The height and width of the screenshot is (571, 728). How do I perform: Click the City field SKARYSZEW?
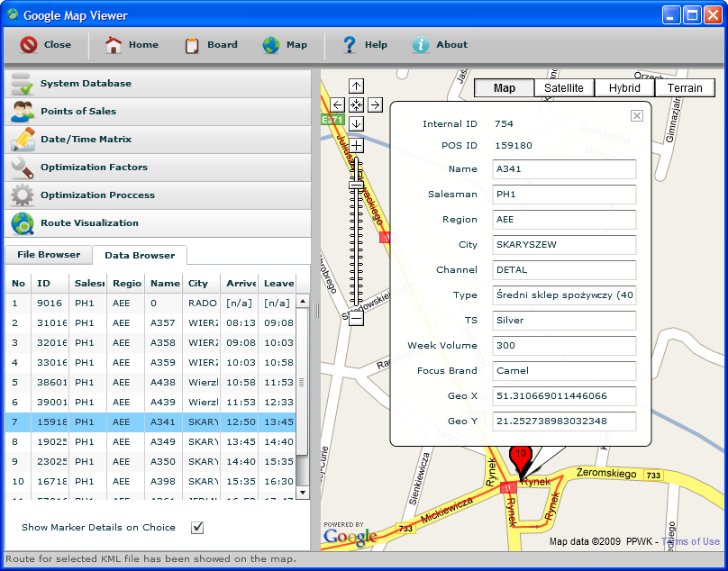tap(564, 245)
